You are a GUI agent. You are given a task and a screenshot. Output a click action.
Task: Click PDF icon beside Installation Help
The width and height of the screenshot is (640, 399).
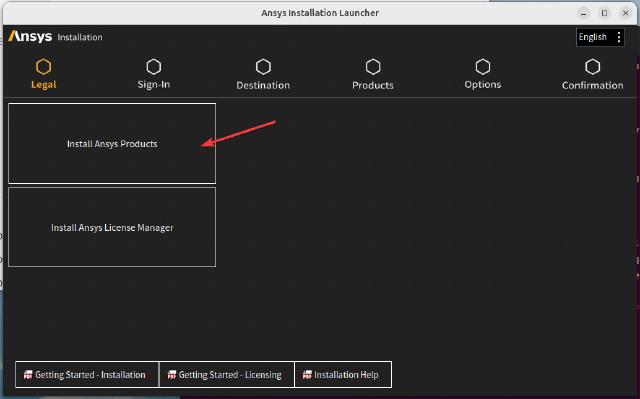307,375
